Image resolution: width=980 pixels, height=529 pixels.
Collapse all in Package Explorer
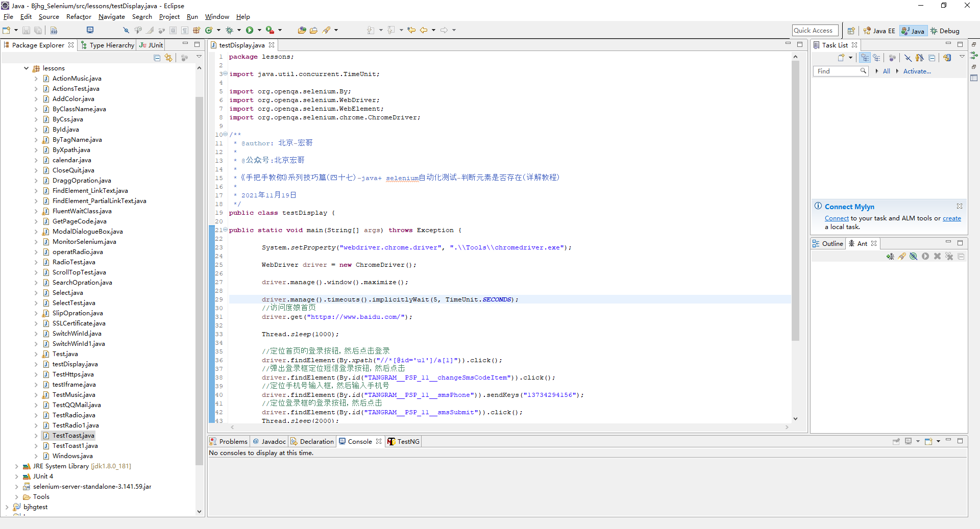point(157,58)
